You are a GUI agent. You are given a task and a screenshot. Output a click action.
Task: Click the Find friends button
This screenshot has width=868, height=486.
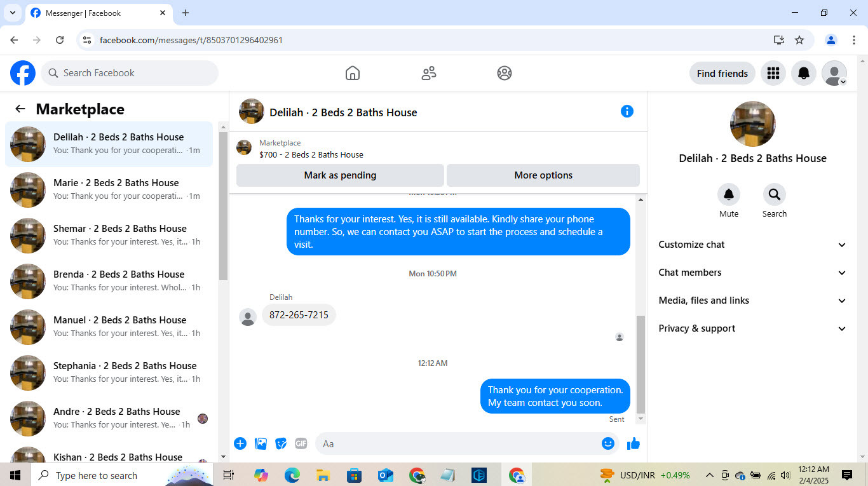point(722,73)
